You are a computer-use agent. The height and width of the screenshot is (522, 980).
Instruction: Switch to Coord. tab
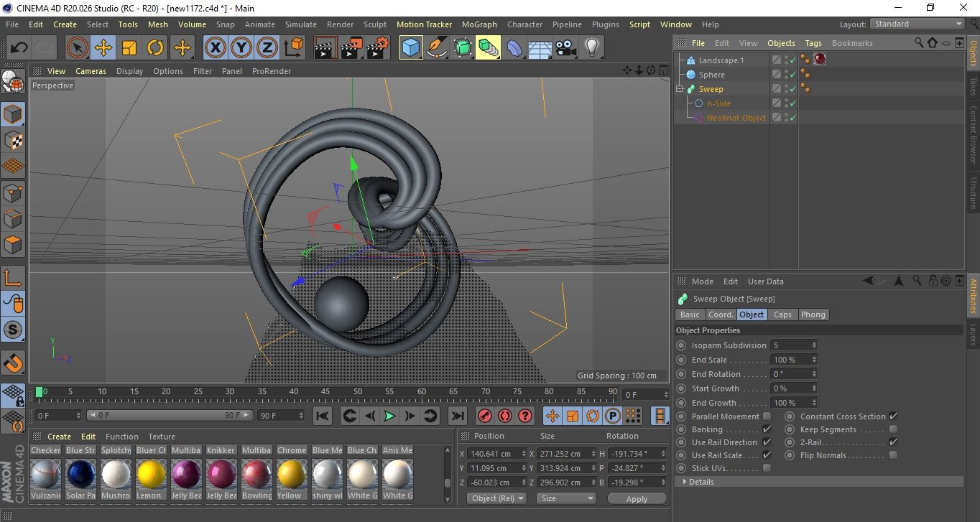pos(721,314)
